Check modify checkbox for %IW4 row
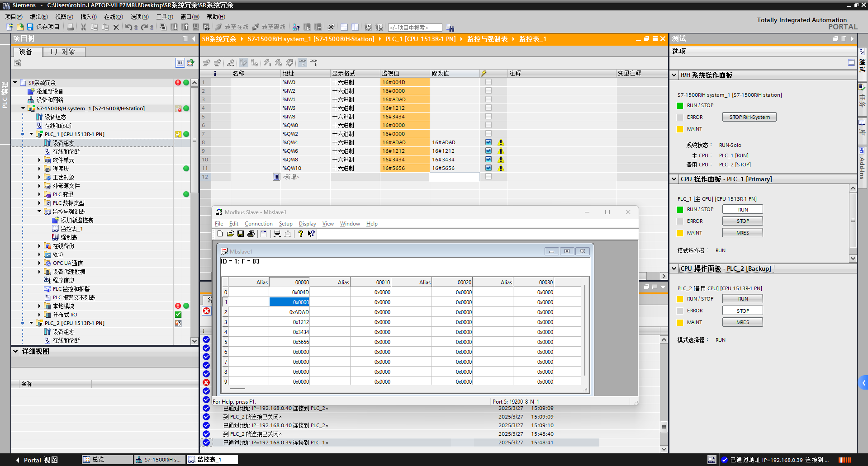This screenshot has height=466, width=868. (x=489, y=99)
